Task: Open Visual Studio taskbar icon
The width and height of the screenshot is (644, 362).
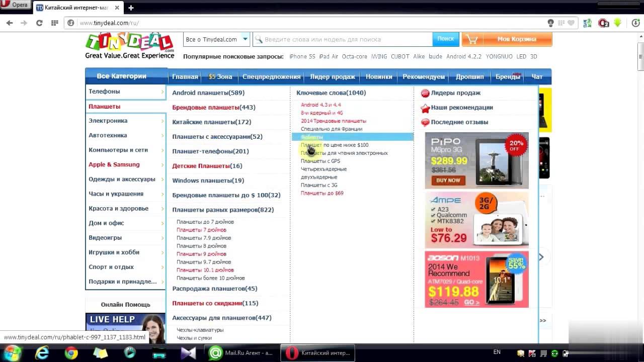Action: [188, 353]
